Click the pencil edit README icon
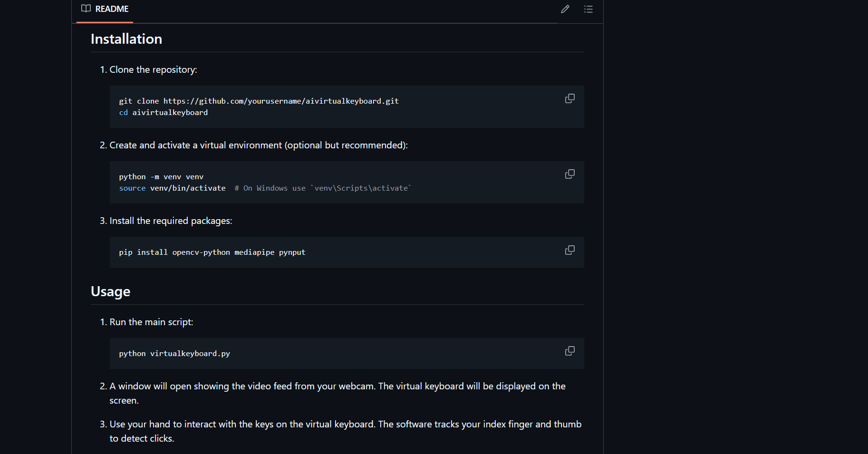Image resolution: width=868 pixels, height=454 pixels. [x=565, y=9]
